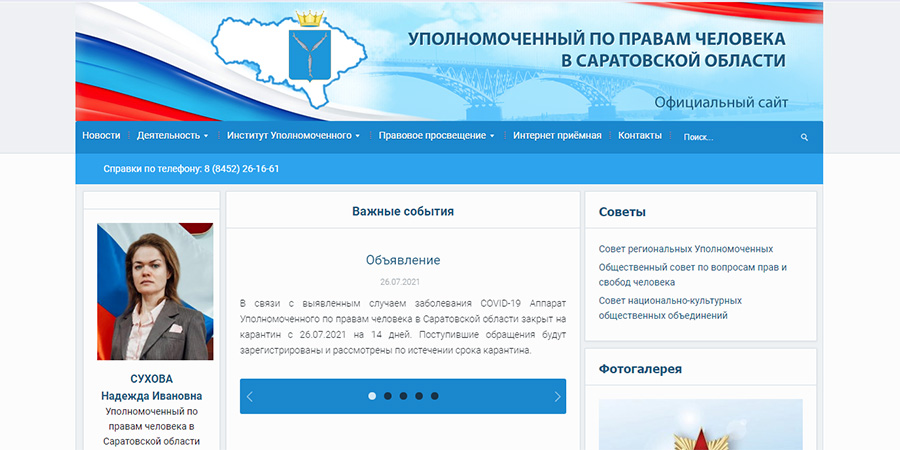Open the Интернет приёмная page

pos(557,136)
